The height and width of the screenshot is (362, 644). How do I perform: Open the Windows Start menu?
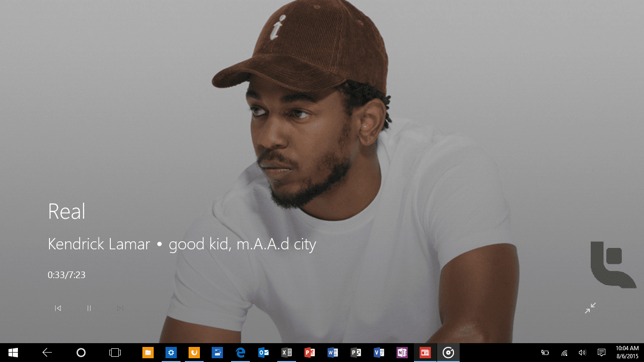pyautogui.click(x=13, y=353)
